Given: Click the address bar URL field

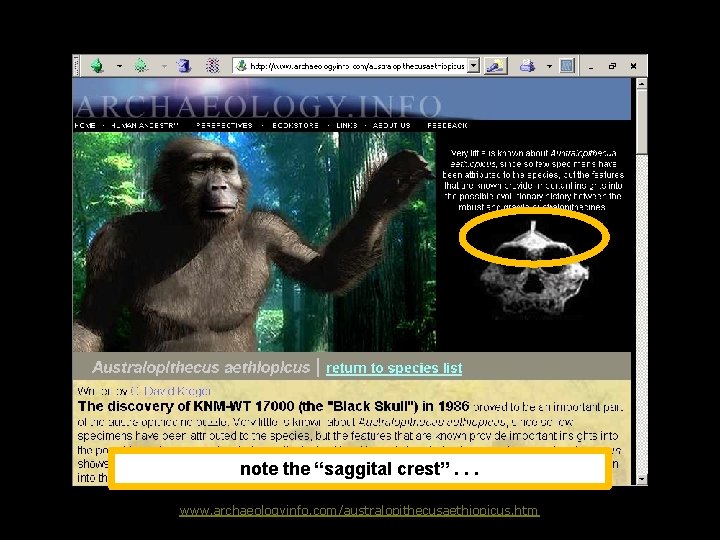Looking at the screenshot, I should (x=357, y=66).
